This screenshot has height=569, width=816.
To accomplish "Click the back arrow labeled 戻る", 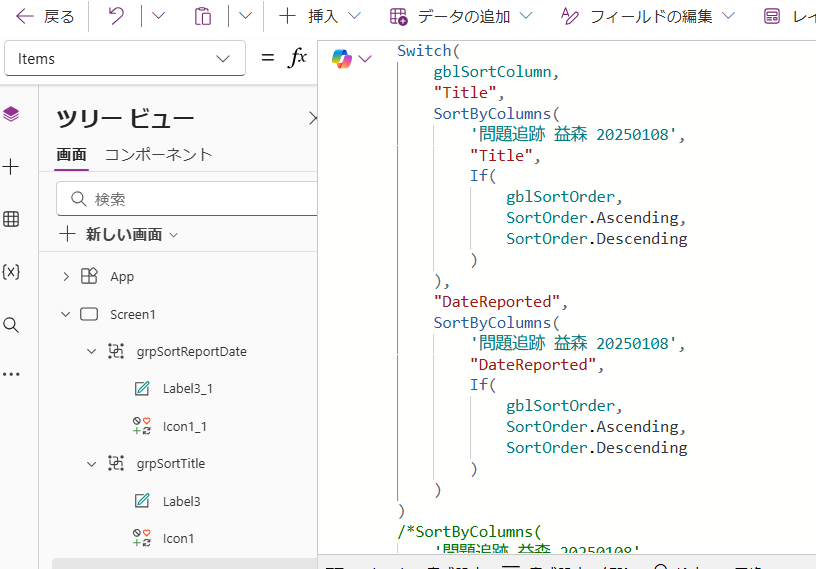I will (45, 17).
